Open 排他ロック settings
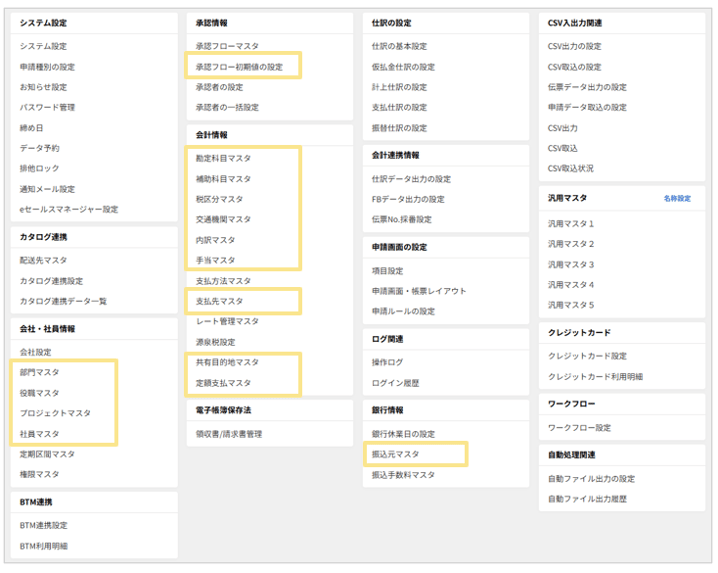 point(39,168)
